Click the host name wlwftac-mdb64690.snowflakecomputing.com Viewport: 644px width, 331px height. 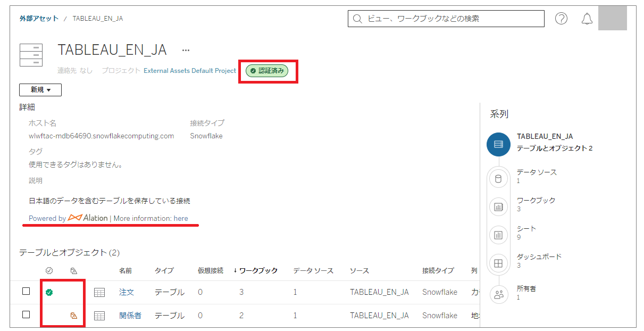tap(101, 136)
